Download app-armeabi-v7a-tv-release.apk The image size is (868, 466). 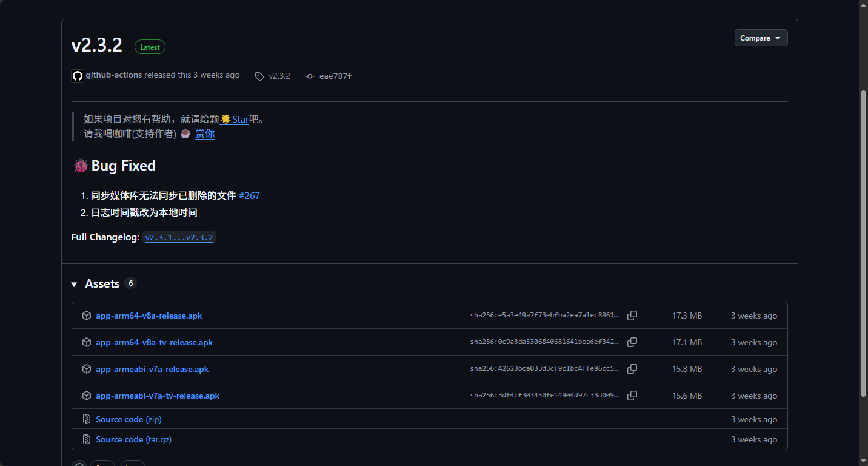pyautogui.click(x=157, y=396)
